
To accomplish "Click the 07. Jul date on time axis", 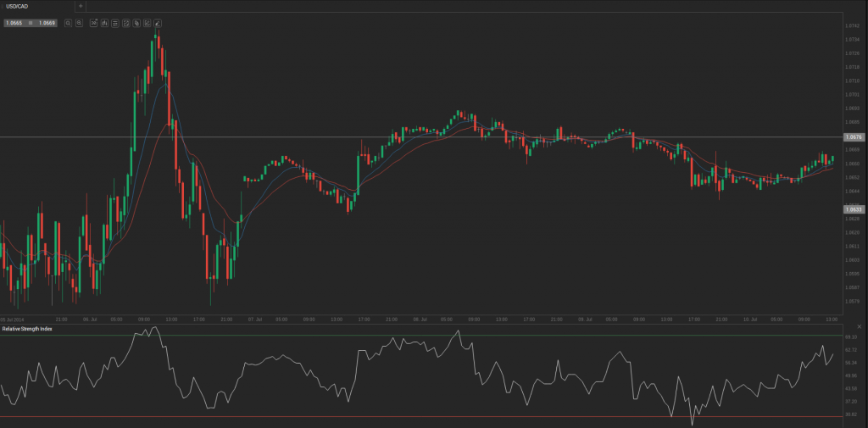I will [253, 320].
